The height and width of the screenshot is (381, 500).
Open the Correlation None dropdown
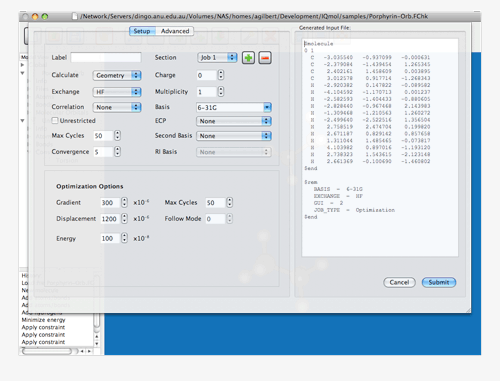[x=117, y=107]
